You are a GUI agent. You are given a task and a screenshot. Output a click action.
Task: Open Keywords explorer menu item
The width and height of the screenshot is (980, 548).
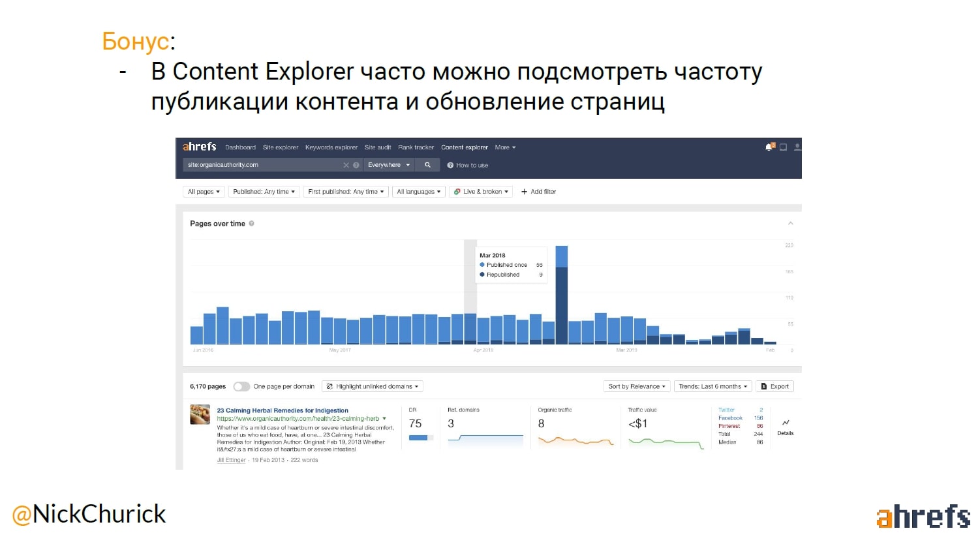coord(331,147)
